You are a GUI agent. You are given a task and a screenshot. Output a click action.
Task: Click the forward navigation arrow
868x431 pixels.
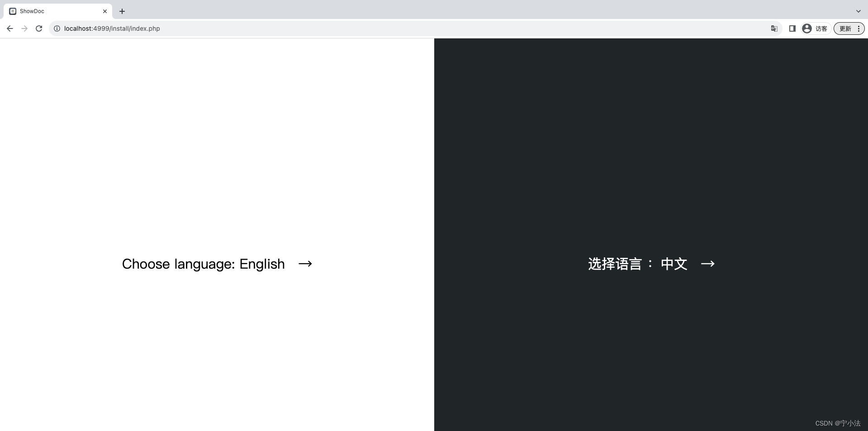(24, 28)
